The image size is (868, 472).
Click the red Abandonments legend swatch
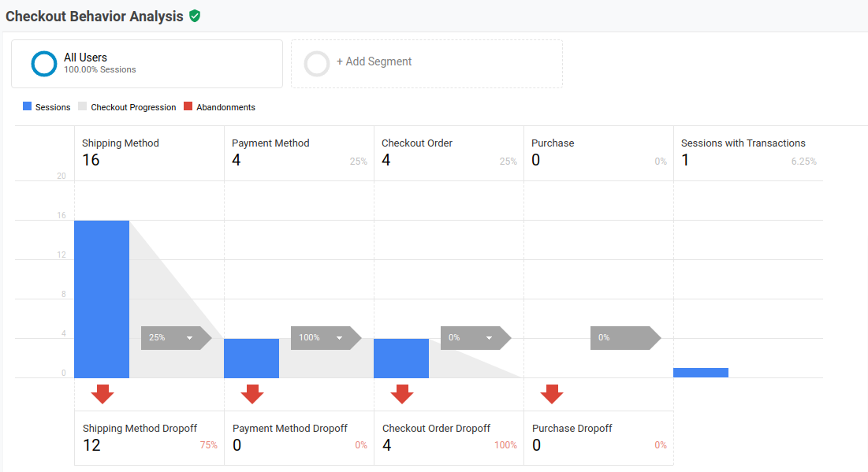click(188, 106)
